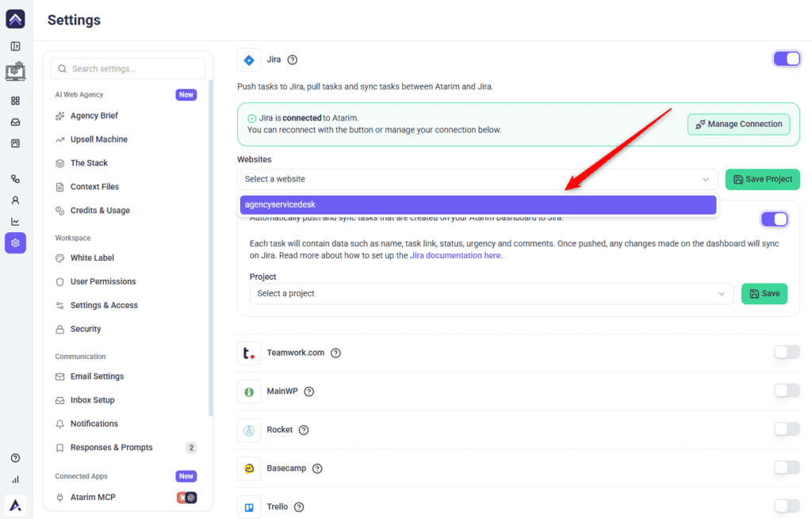This screenshot has width=812, height=519.
Task: Open the dashboard grid icon
Action: [x=16, y=101]
